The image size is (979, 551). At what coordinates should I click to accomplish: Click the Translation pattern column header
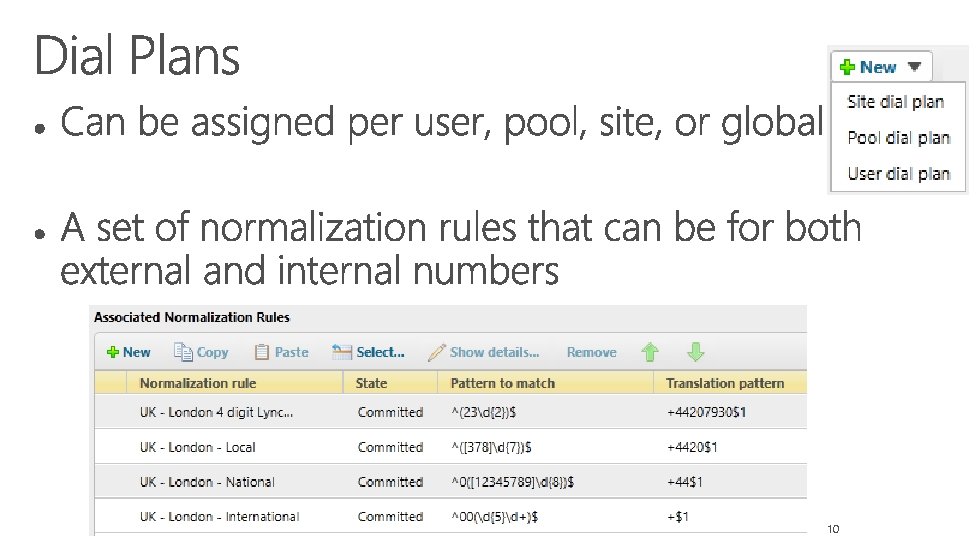tap(725, 383)
